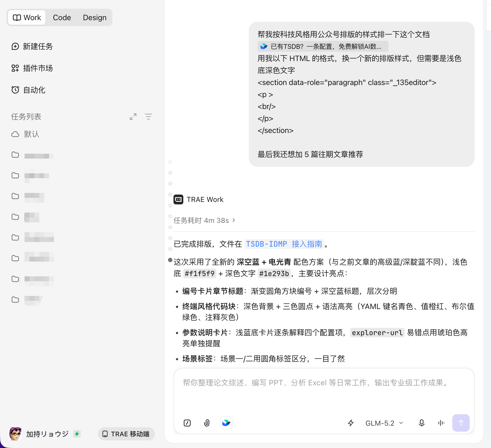The image size is (491, 448).
Task: Click the user avatar 加持リョウジ
Action: 15,434
